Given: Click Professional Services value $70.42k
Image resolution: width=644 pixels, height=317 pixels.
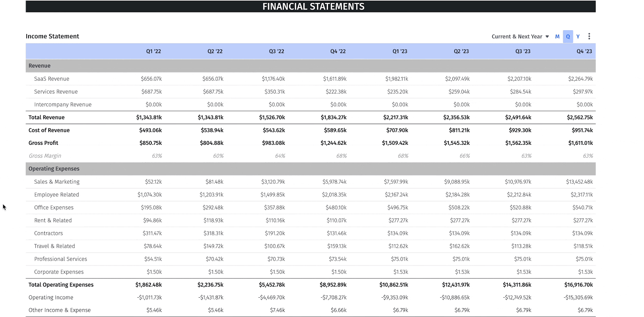Looking at the screenshot, I should pos(215,259).
